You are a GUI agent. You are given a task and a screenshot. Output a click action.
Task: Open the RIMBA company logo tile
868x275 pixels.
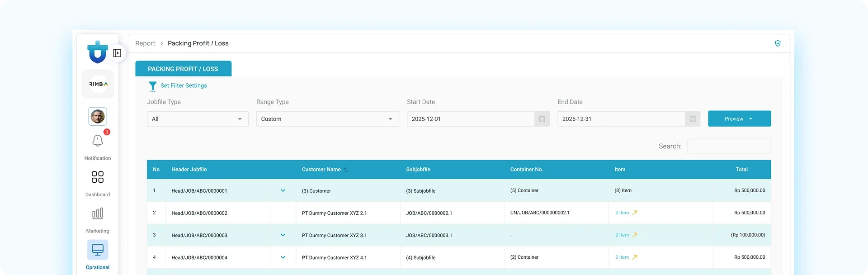pyautogui.click(x=98, y=84)
